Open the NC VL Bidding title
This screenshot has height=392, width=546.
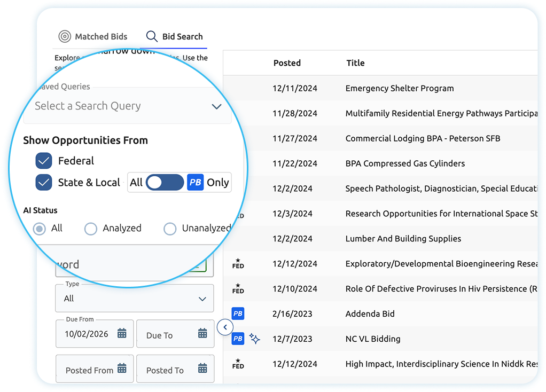(x=373, y=339)
